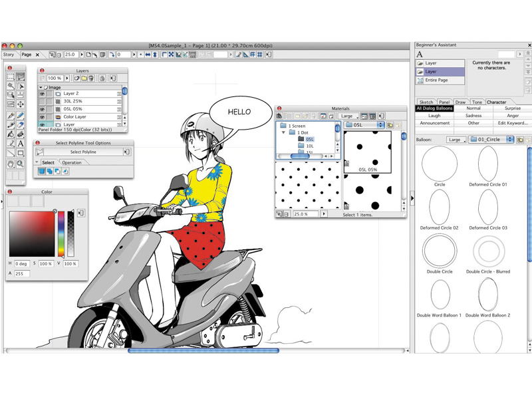Switch to Operation tab in Tool Options
This screenshot has height=399, width=532.
[x=72, y=162]
